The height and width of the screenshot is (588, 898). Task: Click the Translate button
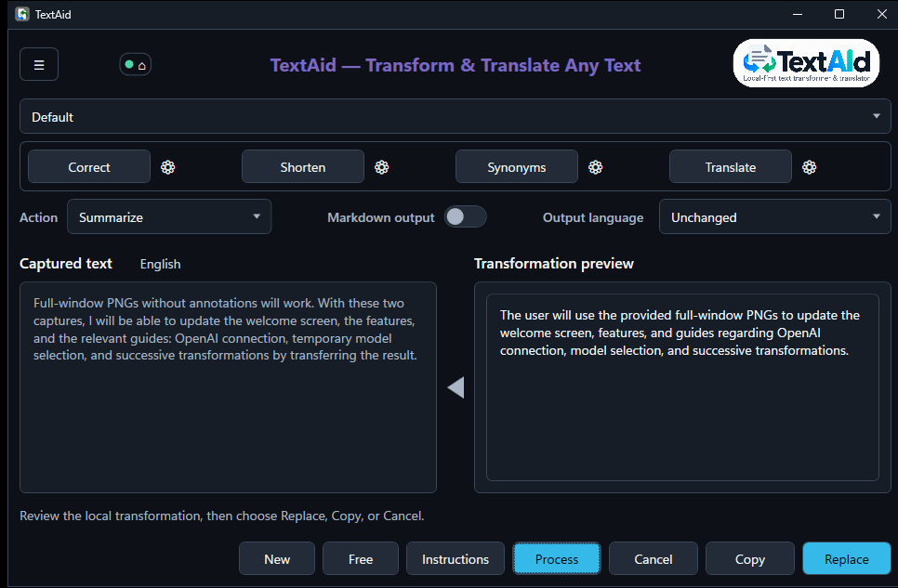coord(731,167)
